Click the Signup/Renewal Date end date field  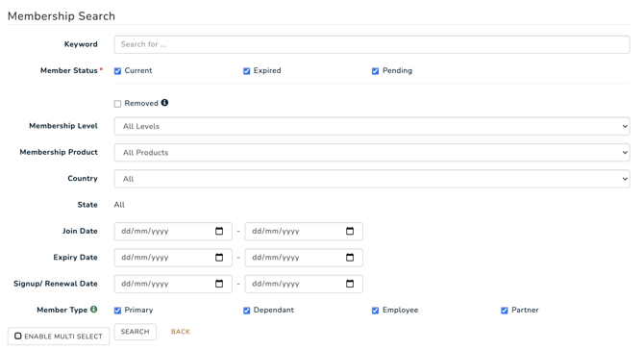pos(304,284)
